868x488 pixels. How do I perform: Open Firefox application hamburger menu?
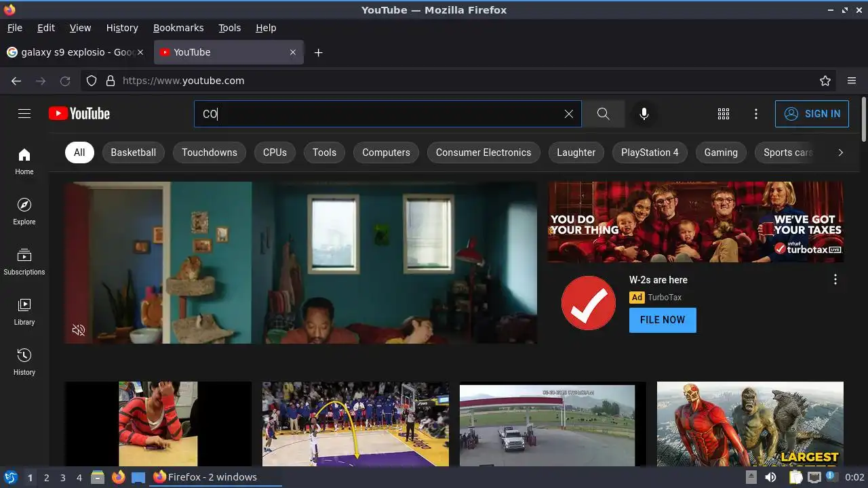(x=852, y=81)
